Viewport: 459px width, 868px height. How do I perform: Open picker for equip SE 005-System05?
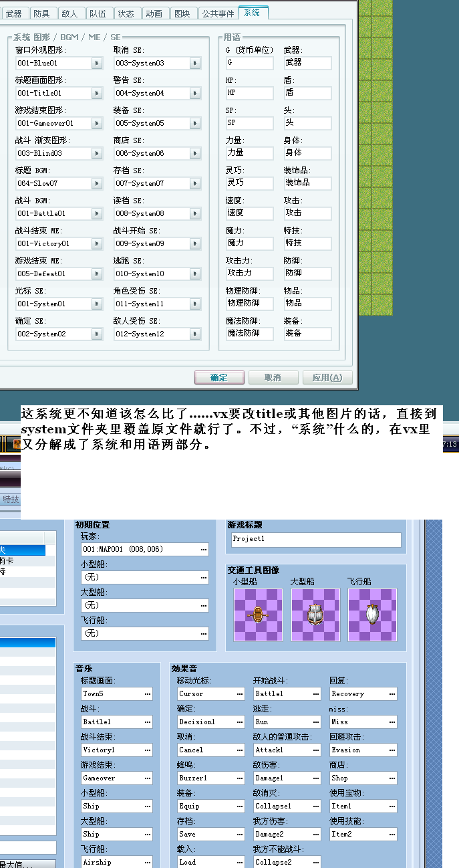click(195, 123)
